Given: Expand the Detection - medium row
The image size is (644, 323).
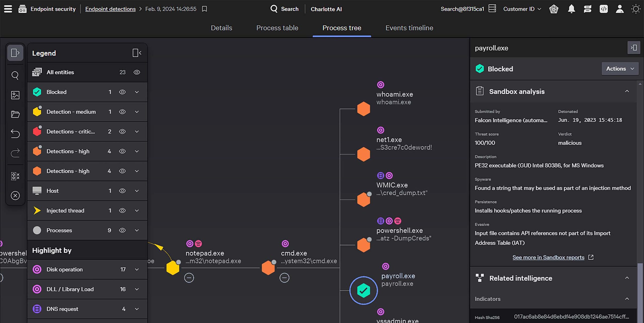Looking at the screenshot, I should pyautogui.click(x=137, y=112).
